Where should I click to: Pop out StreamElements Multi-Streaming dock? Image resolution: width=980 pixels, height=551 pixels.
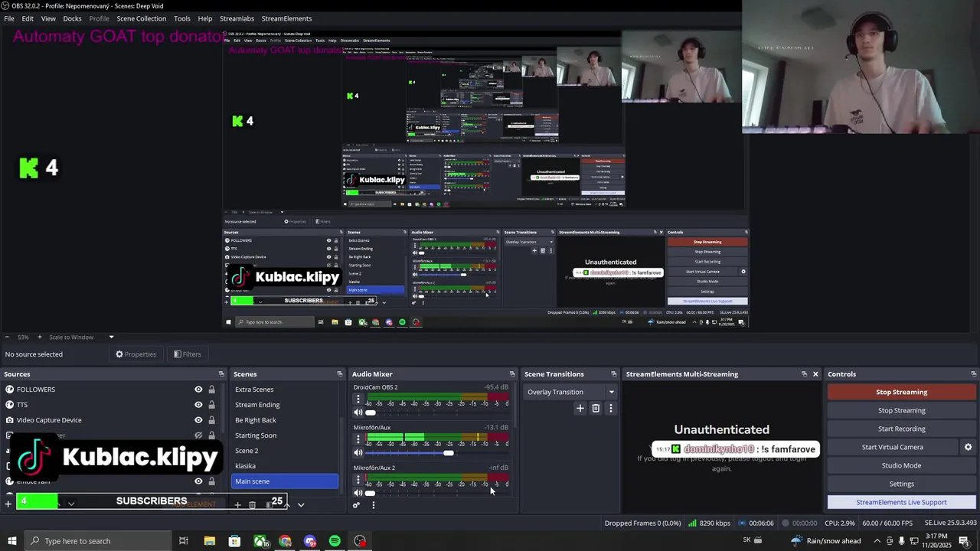point(804,374)
